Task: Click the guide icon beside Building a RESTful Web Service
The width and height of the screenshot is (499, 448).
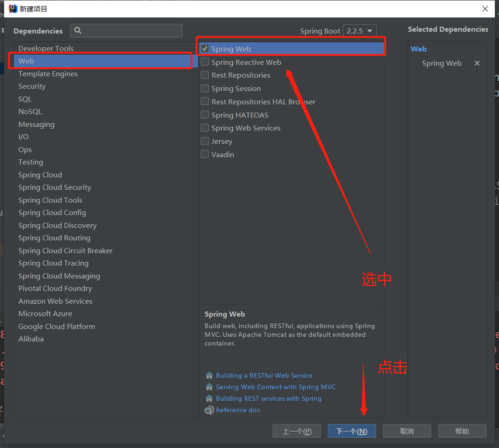Action: 209,375
